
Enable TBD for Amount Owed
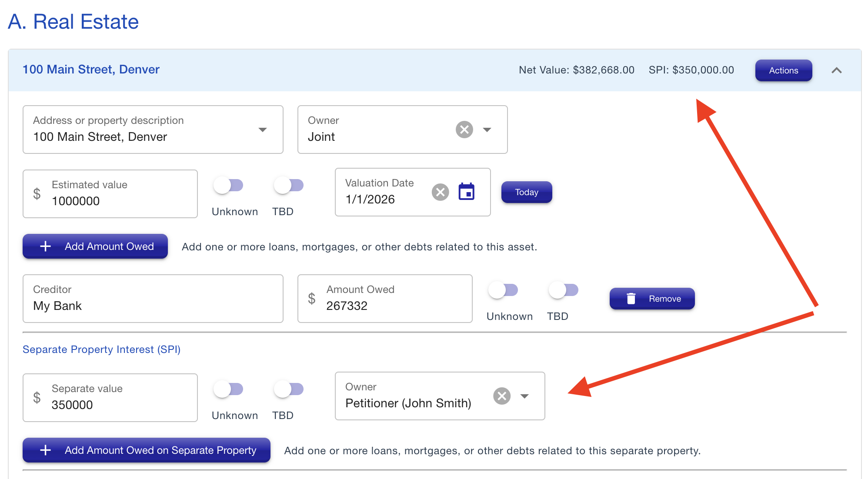tap(564, 290)
